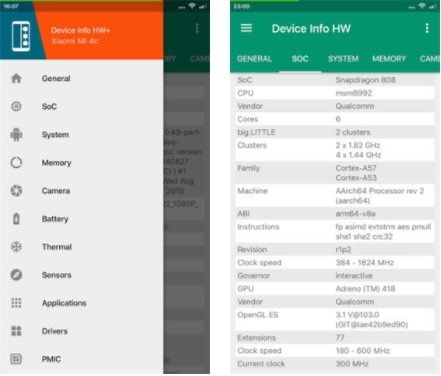441x376 pixels.
Task: Tap the big.LITTLE 2 clusters value
Action: [353, 132]
